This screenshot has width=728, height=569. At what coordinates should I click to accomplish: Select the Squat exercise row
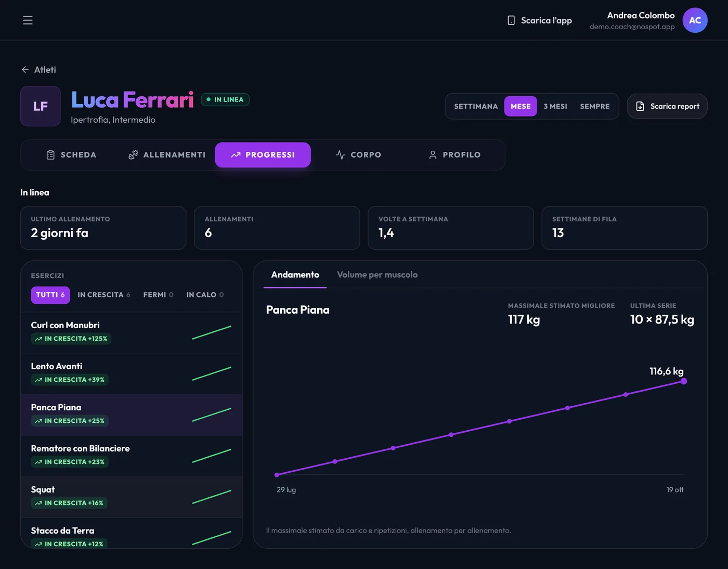[132, 497]
